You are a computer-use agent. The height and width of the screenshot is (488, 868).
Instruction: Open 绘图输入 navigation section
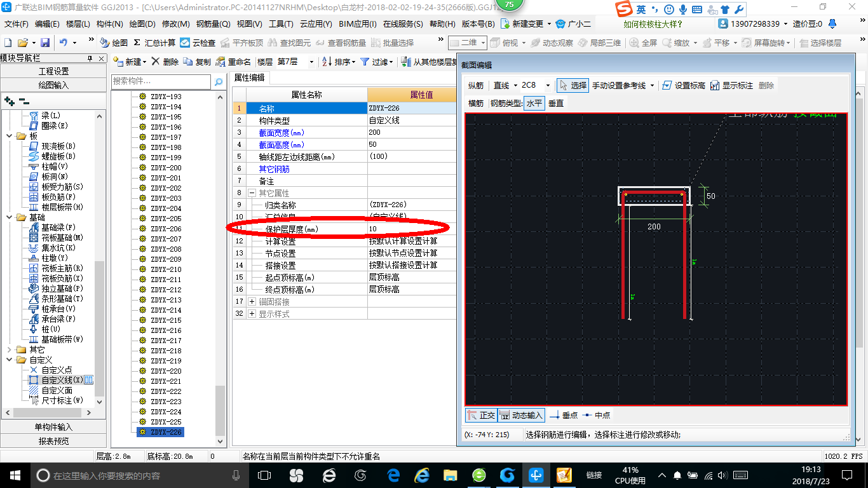pos(53,85)
